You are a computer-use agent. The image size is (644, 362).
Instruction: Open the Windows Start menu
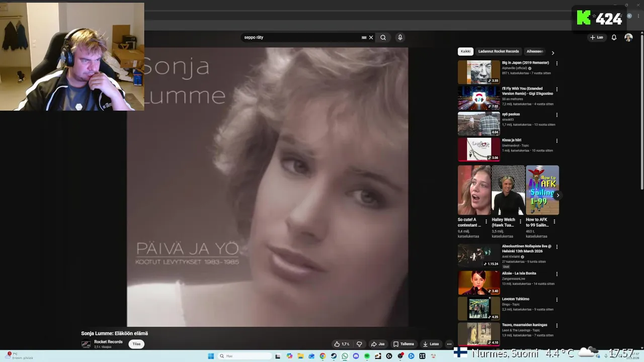tap(211, 356)
